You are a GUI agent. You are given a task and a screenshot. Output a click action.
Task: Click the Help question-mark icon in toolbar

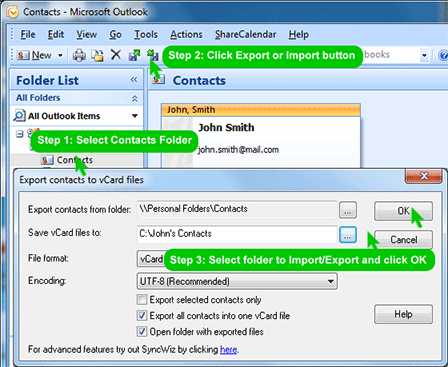[x=443, y=55]
